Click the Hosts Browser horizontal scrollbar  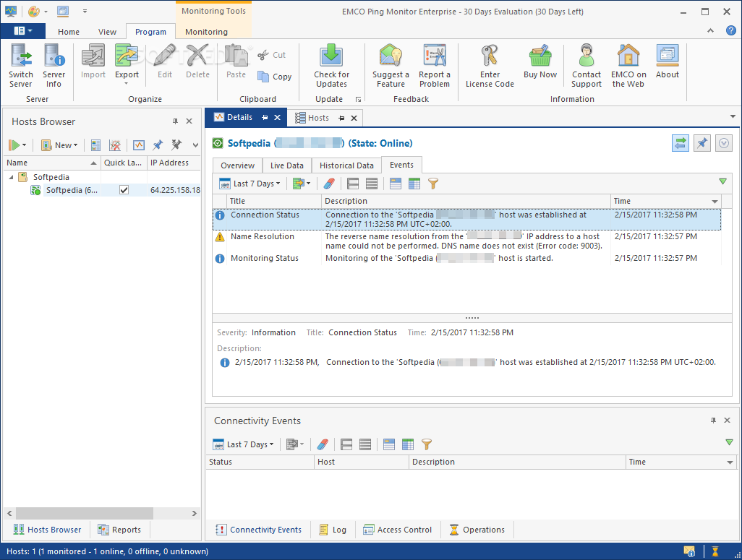point(85,513)
